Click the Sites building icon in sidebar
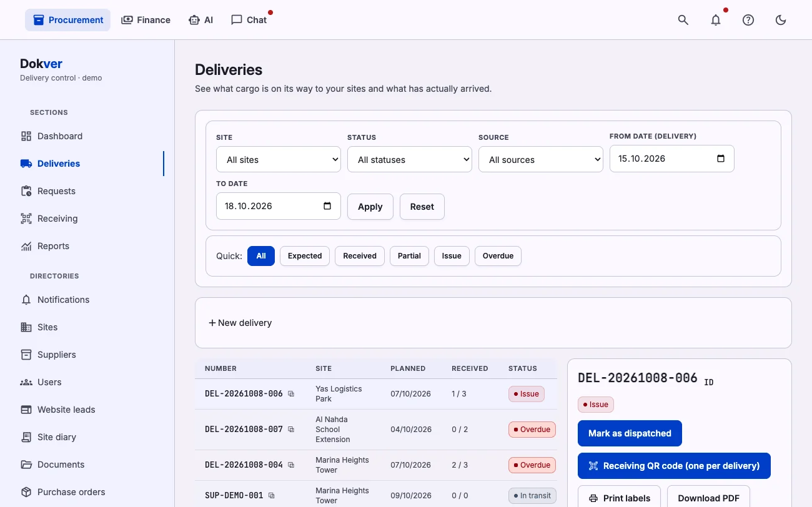812x507 pixels. [26, 327]
